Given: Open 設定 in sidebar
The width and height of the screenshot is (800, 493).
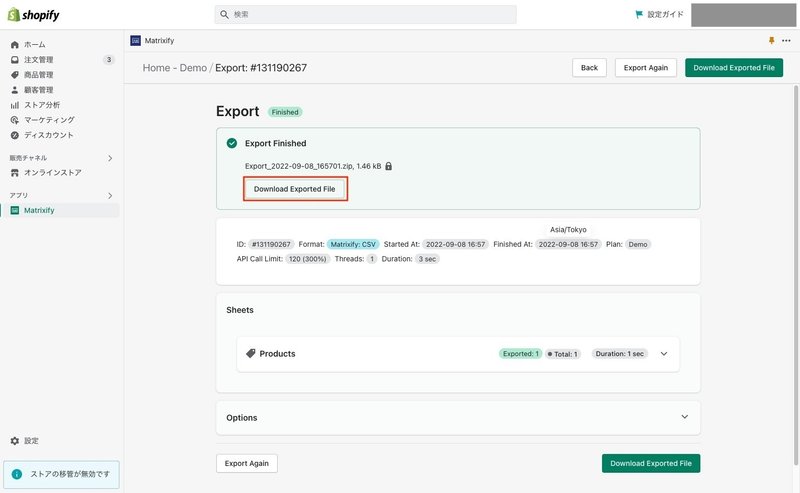Looking at the screenshot, I should 32,441.
